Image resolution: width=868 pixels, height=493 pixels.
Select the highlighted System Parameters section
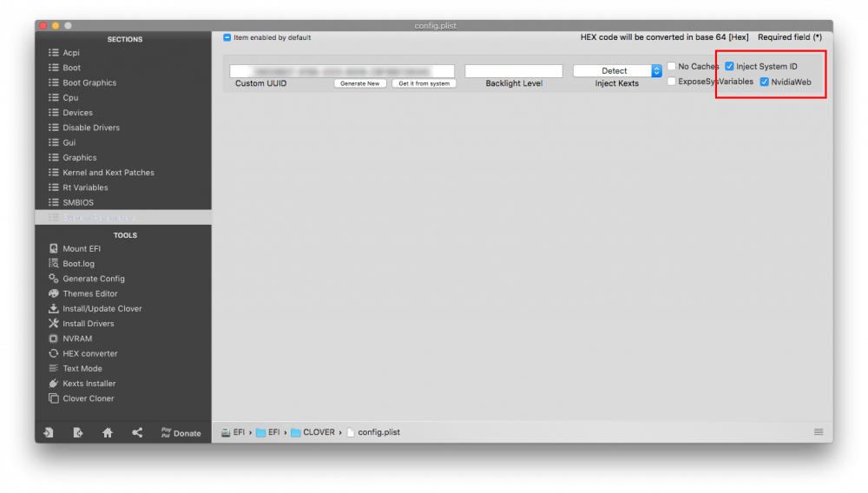tap(123, 218)
